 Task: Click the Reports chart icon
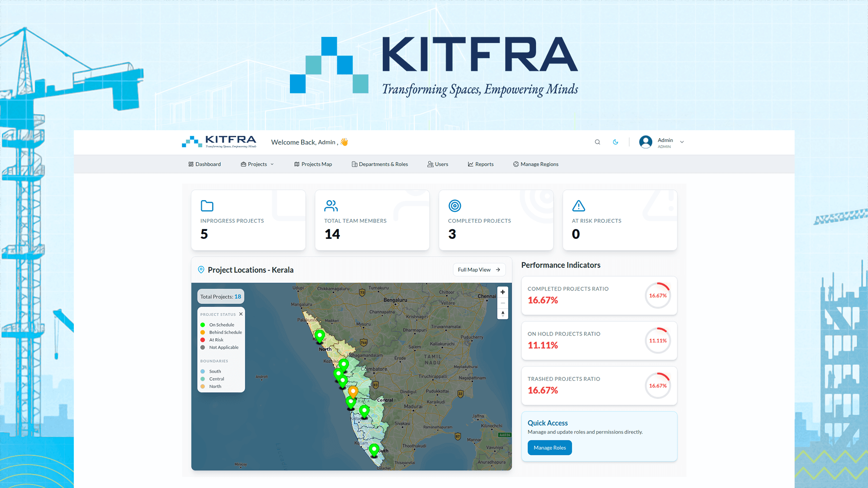click(470, 165)
